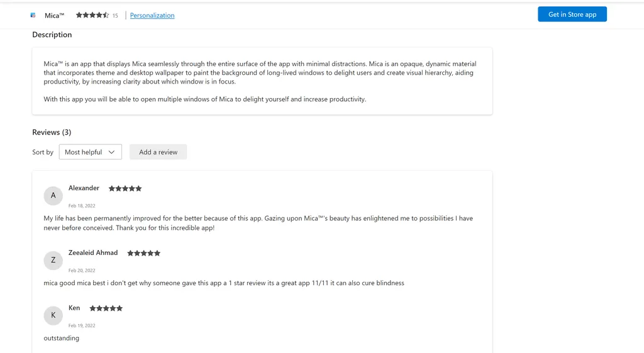
Task: Click the ratings count "15" in the header
Action: click(x=115, y=16)
